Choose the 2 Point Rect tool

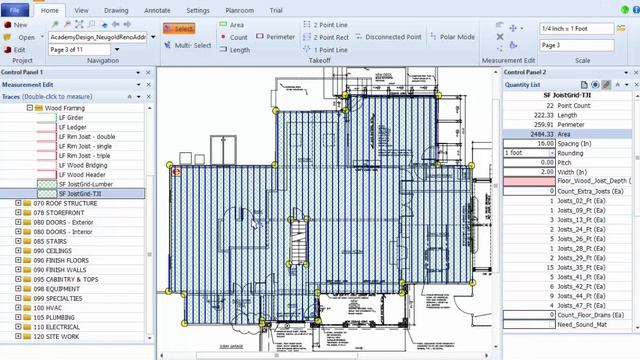pos(326,37)
